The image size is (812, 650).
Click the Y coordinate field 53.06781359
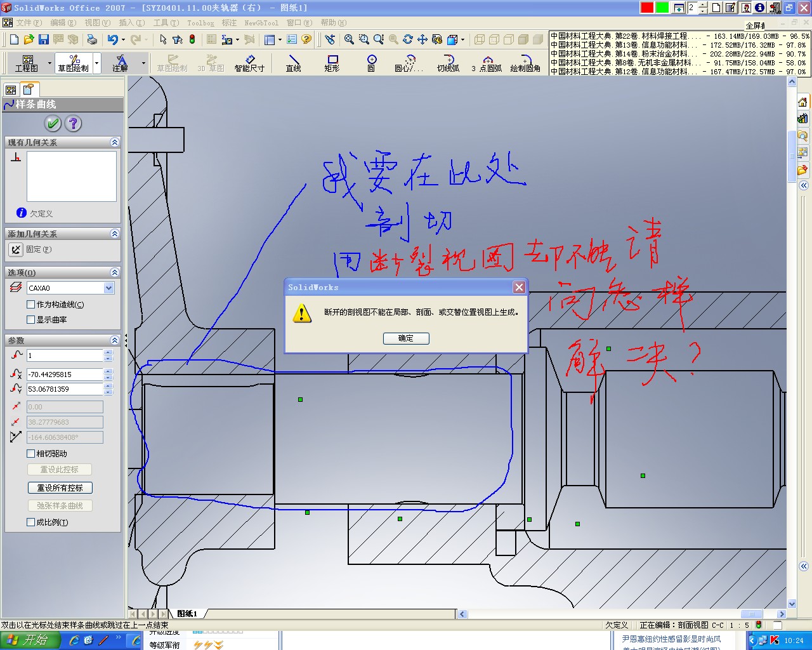coord(65,389)
